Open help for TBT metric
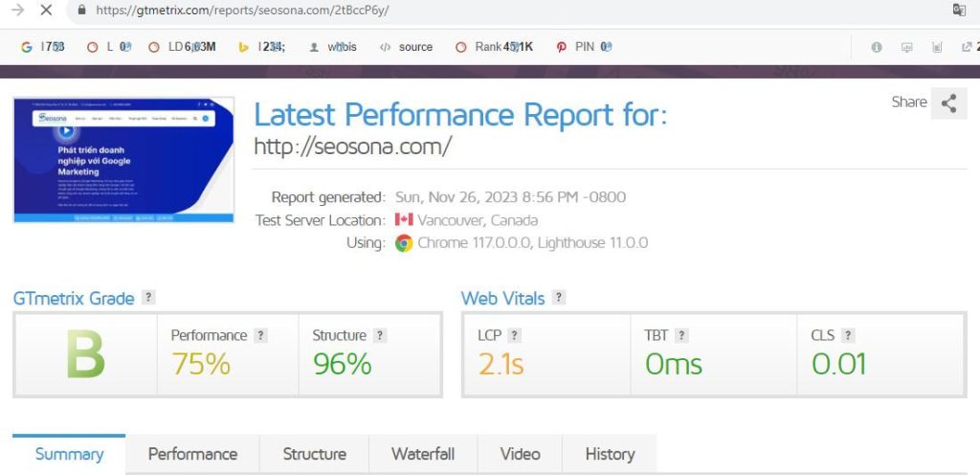980x475 pixels. click(x=681, y=335)
